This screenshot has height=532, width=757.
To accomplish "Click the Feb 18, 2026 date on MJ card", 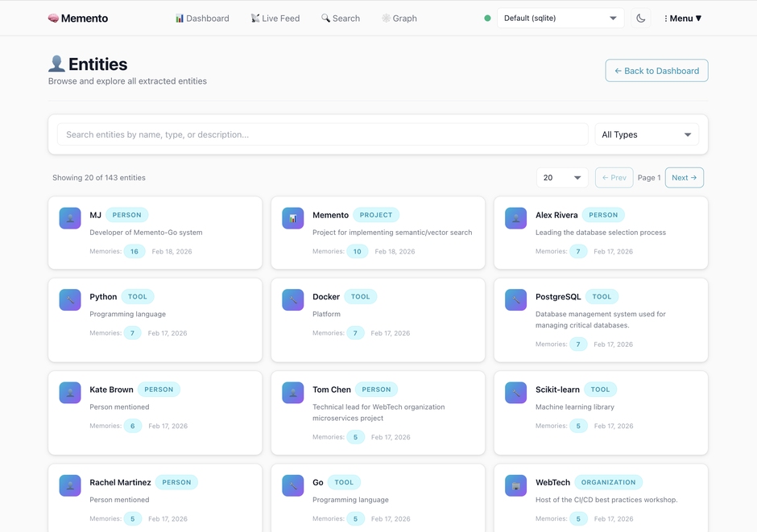I will (x=172, y=251).
